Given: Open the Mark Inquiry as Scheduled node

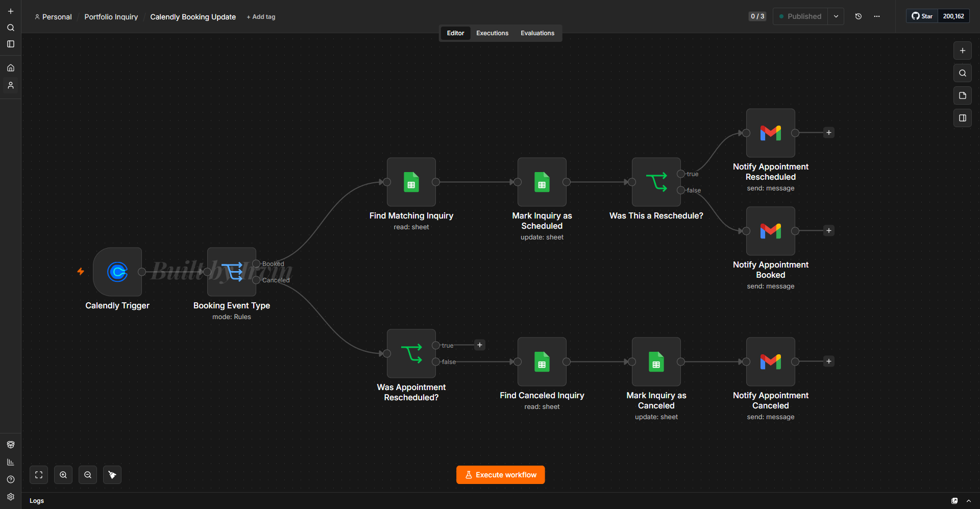Looking at the screenshot, I should tap(542, 182).
